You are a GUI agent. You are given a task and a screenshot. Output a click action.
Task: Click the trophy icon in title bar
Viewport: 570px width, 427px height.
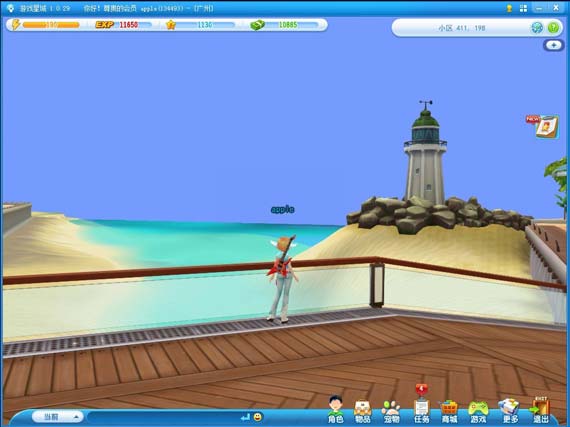tap(509, 8)
